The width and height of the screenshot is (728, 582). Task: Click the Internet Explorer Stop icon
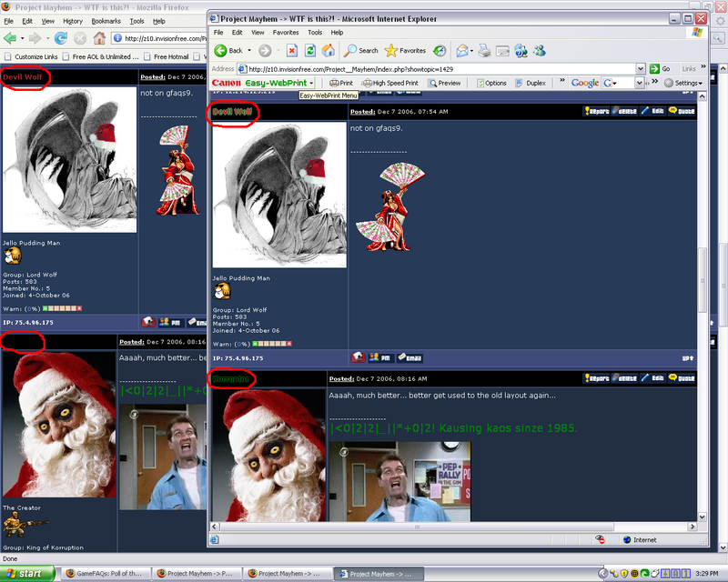pos(291,50)
